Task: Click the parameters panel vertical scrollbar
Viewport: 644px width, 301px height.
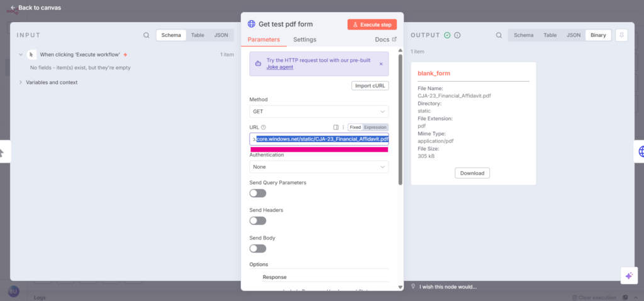Action: click(x=400, y=119)
